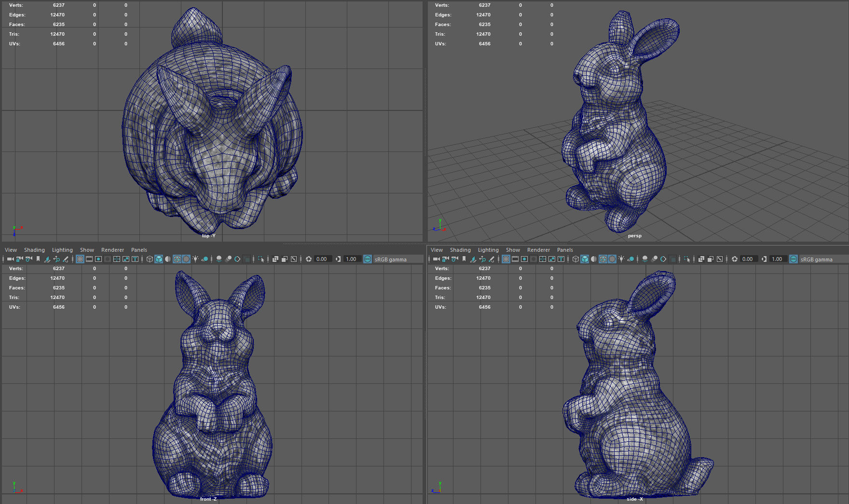The image size is (849, 504).
Task: Toggle Use All Lights in side panel toolbar
Action: click(621, 259)
